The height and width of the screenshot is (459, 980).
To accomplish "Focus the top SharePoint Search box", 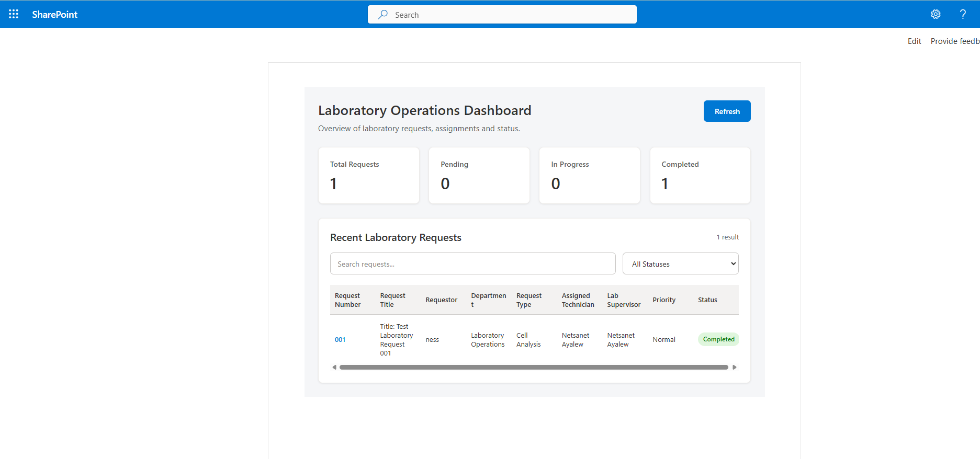I will coord(502,15).
